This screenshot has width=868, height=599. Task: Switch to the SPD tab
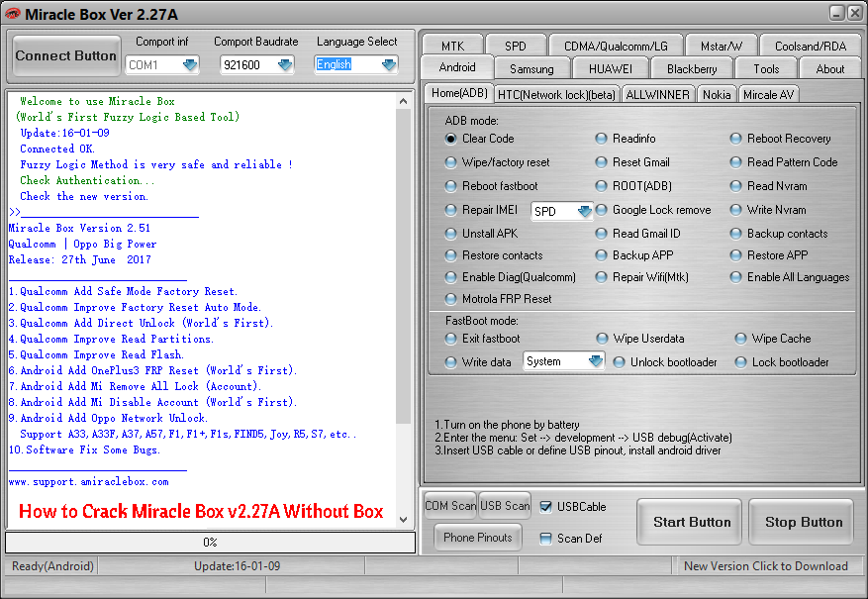tap(516, 46)
